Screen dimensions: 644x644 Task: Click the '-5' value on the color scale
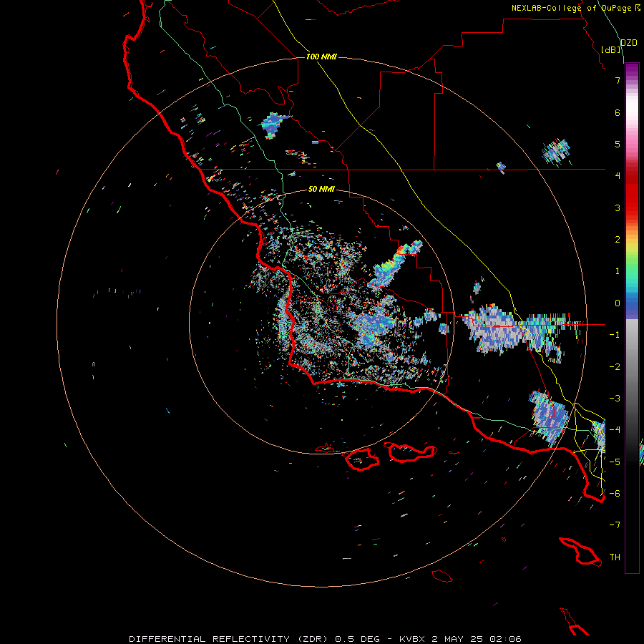click(x=615, y=462)
